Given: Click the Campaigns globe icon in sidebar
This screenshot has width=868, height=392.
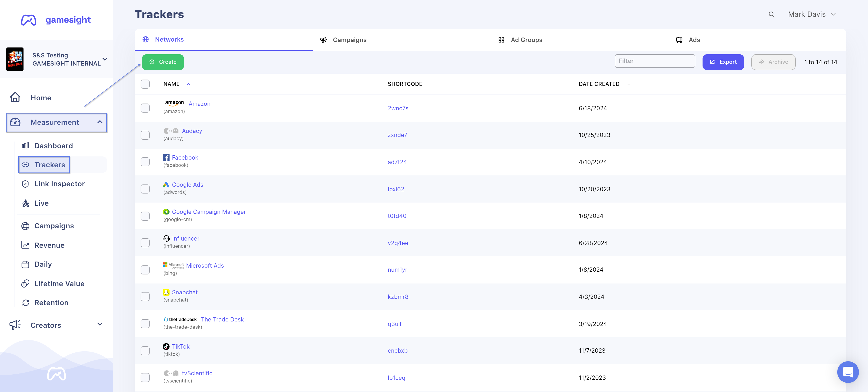Looking at the screenshot, I should 25,226.
